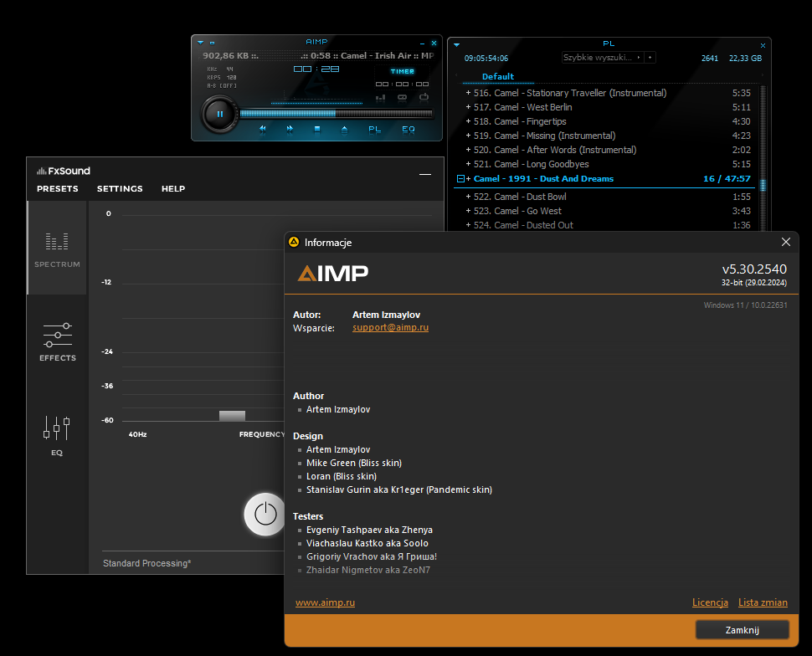
Task: Toggle shuffle mode icon in AIMP player
Action: (x=424, y=97)
